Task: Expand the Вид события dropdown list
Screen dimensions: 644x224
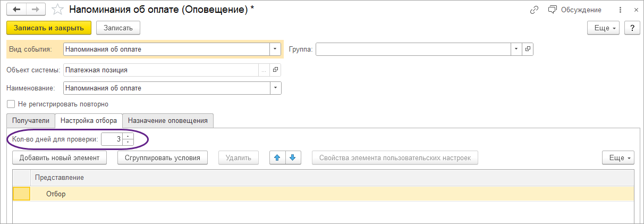Action: (275, 49)
